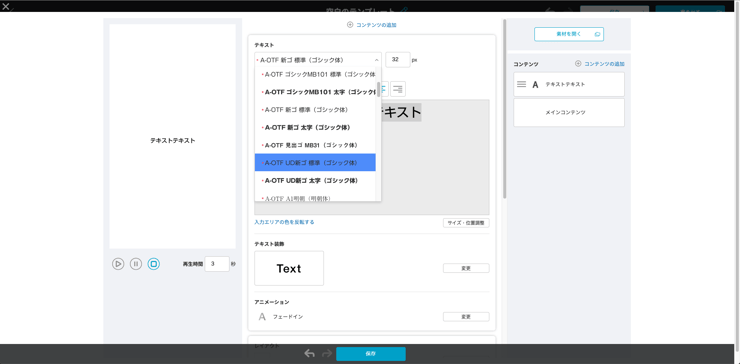Click the フェードイン animation A icon
This screenshot has height=364, width=740.
click(262, 317)
